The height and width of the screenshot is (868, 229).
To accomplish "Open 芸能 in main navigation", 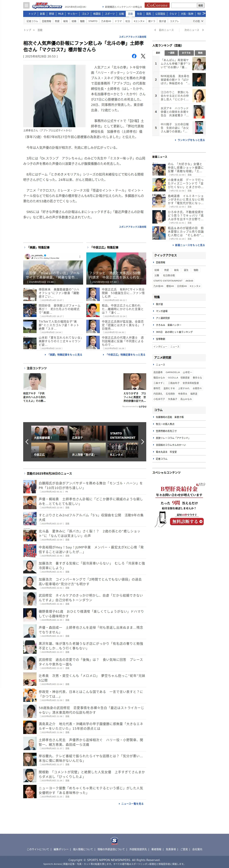I will (x=130, y=14).
